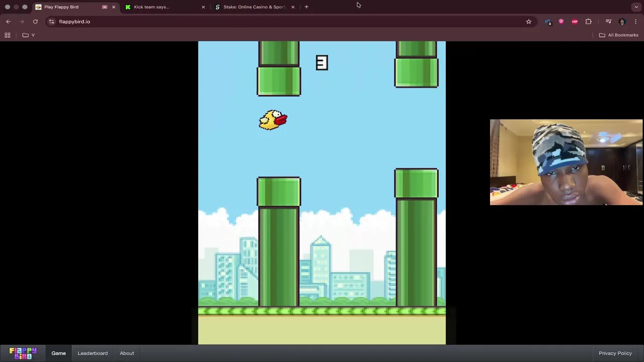644x362 pixels.
Task: Click the webcam overlay video
Action: point(566,162)
